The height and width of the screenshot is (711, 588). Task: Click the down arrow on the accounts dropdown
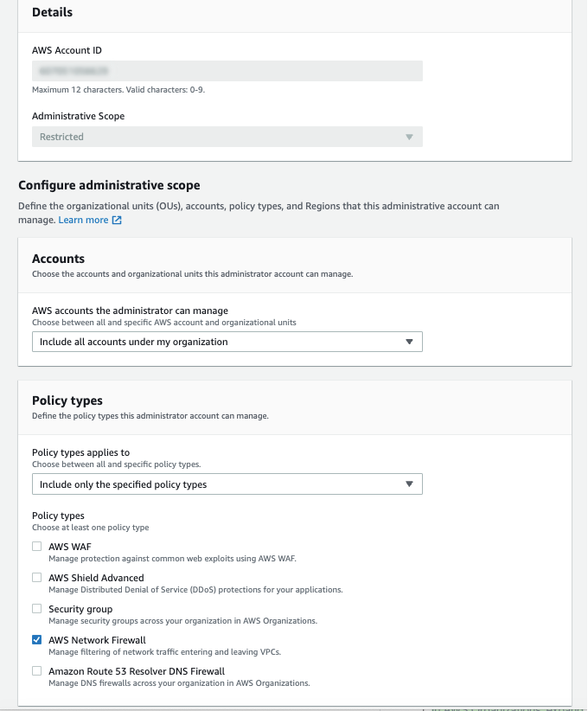tap(409, 341)
